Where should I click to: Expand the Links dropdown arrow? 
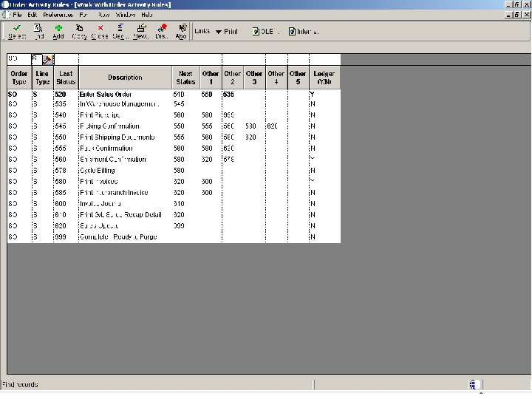(x=219, y=32)
